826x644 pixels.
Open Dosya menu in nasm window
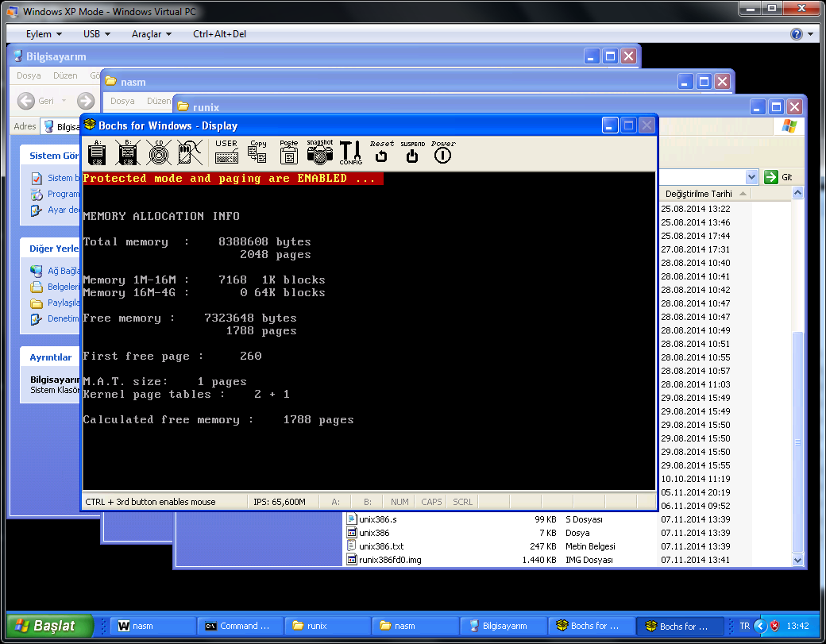(122, 101)
